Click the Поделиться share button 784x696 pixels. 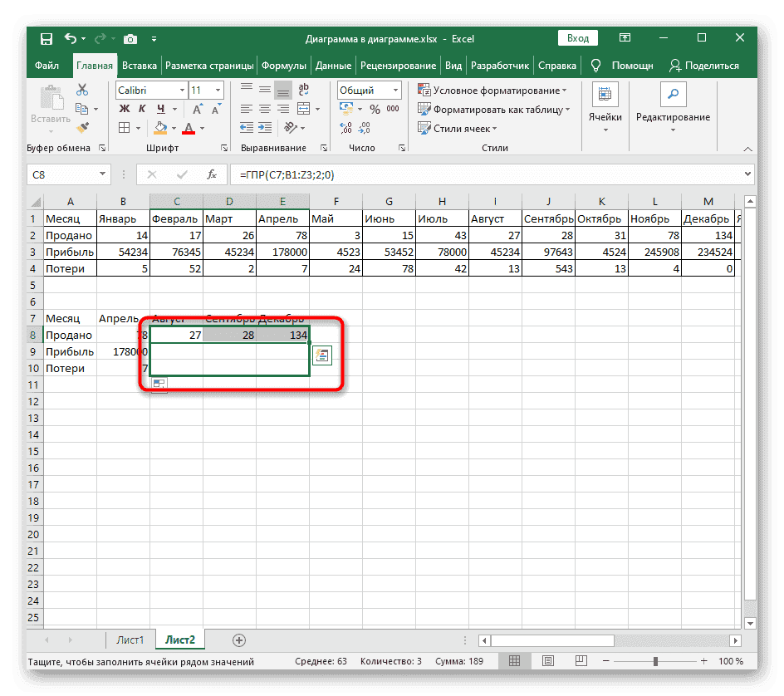(x=704, y=66)
